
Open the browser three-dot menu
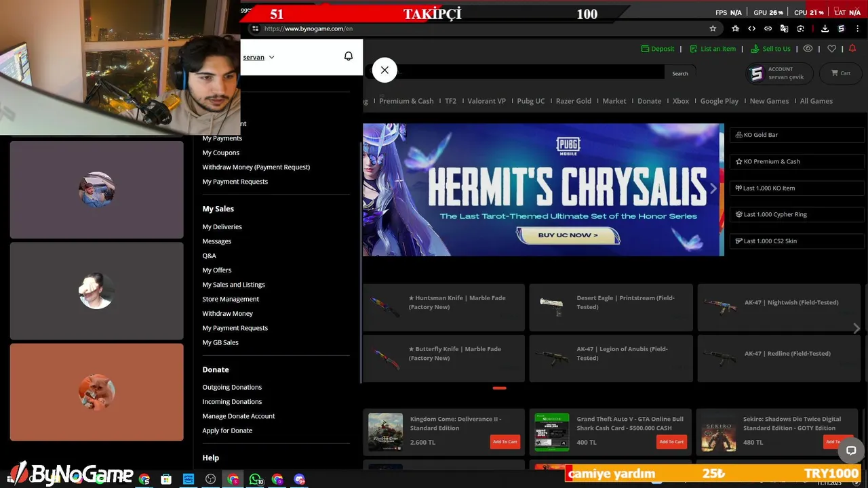tap(857, 28)
